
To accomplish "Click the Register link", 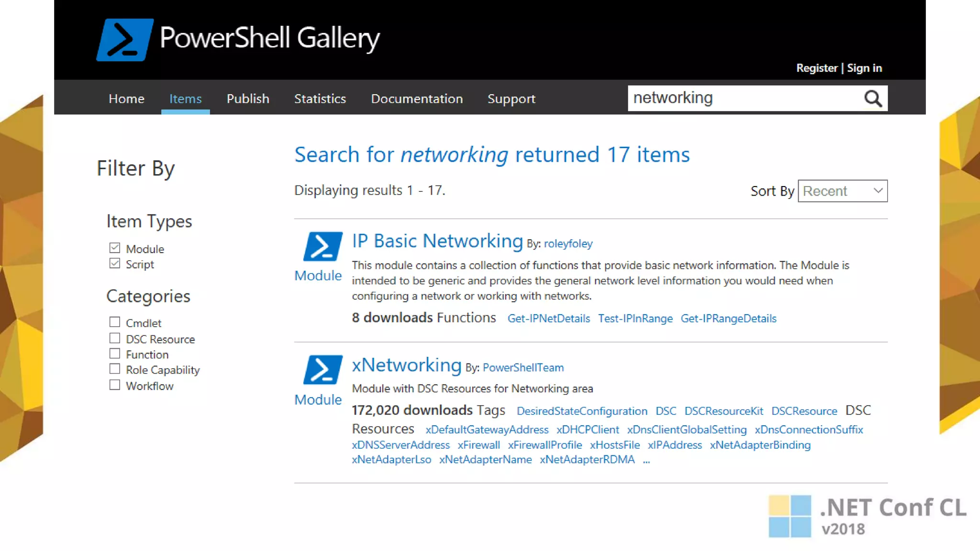I will (x=817, y=68).
